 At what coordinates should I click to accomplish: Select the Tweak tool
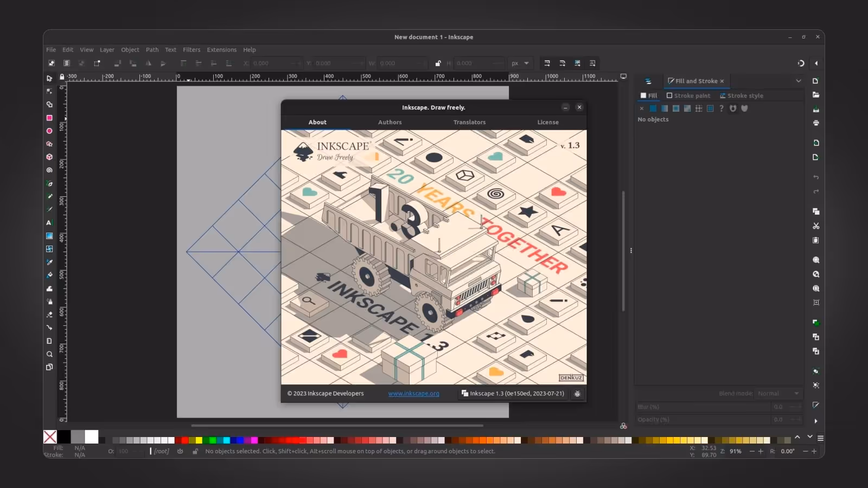[x=49, y=288]
